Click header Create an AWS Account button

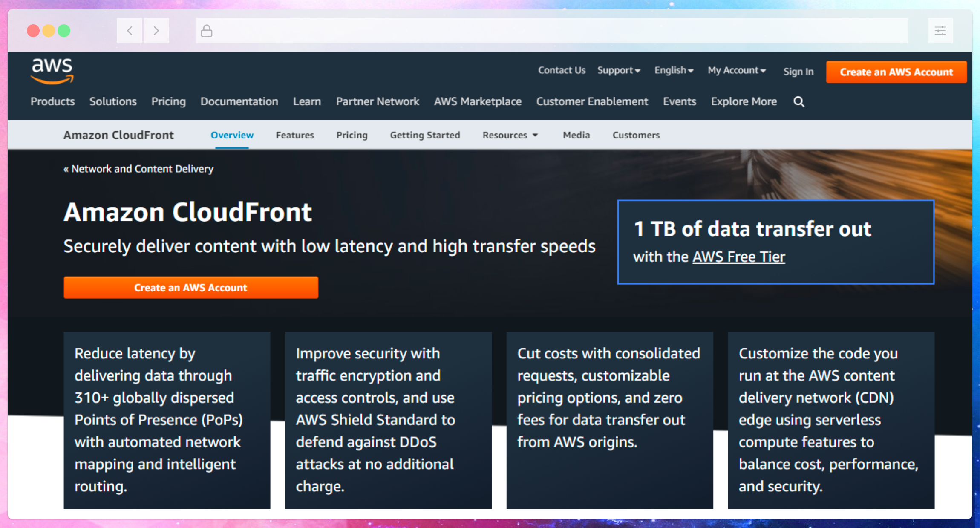click(x=896, y=72)
